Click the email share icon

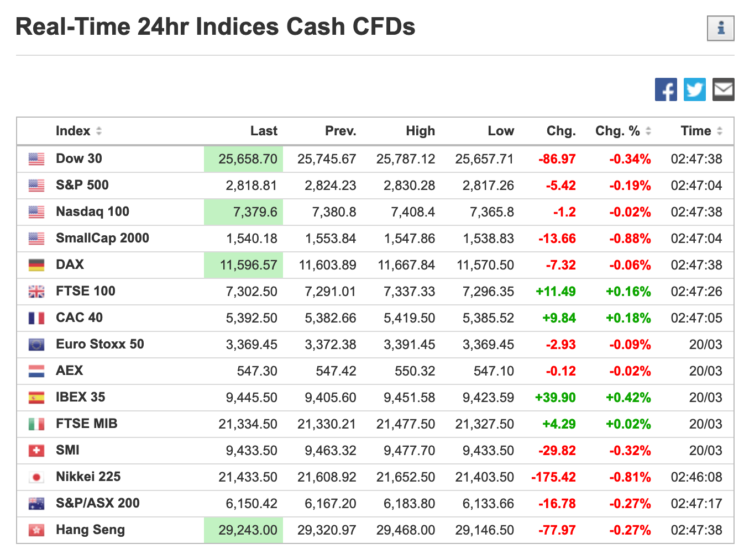pos(723,89)
